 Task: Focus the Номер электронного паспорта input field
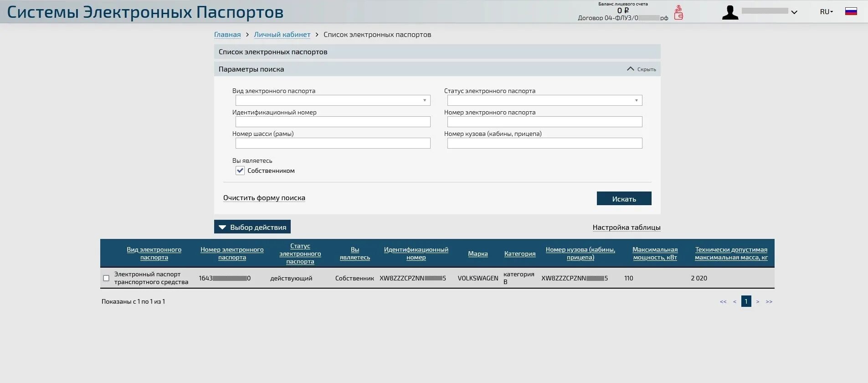click(544, 122)
